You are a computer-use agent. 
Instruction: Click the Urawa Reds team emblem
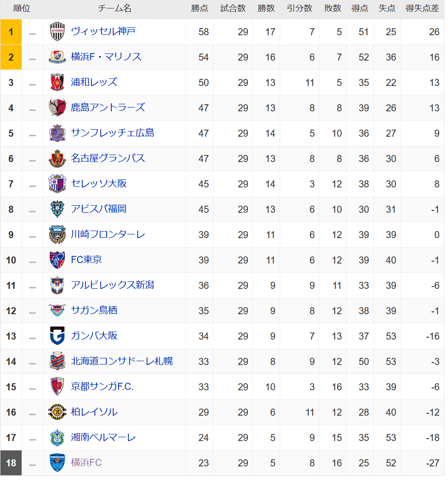(x=57, y=83)
